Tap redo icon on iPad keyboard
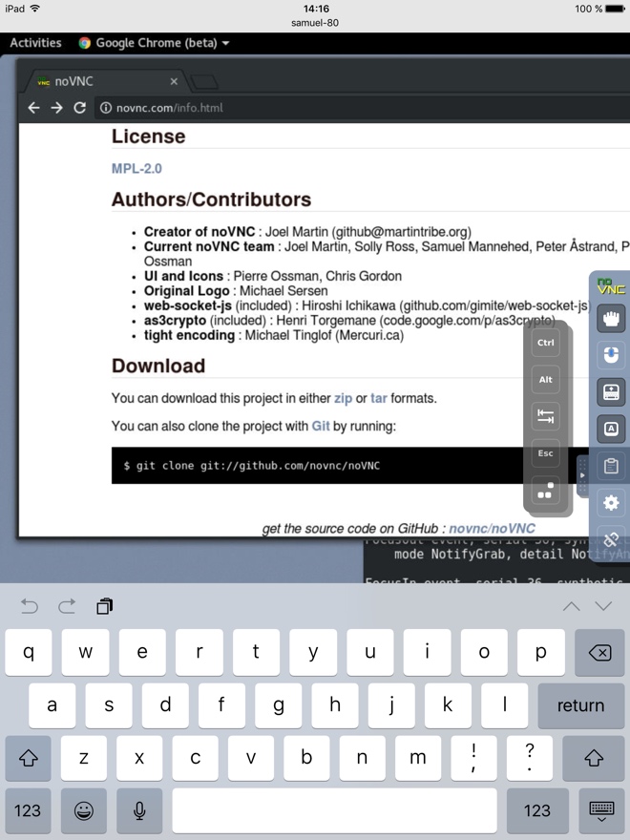The image size is (630, 840). [x=67, y=606]
